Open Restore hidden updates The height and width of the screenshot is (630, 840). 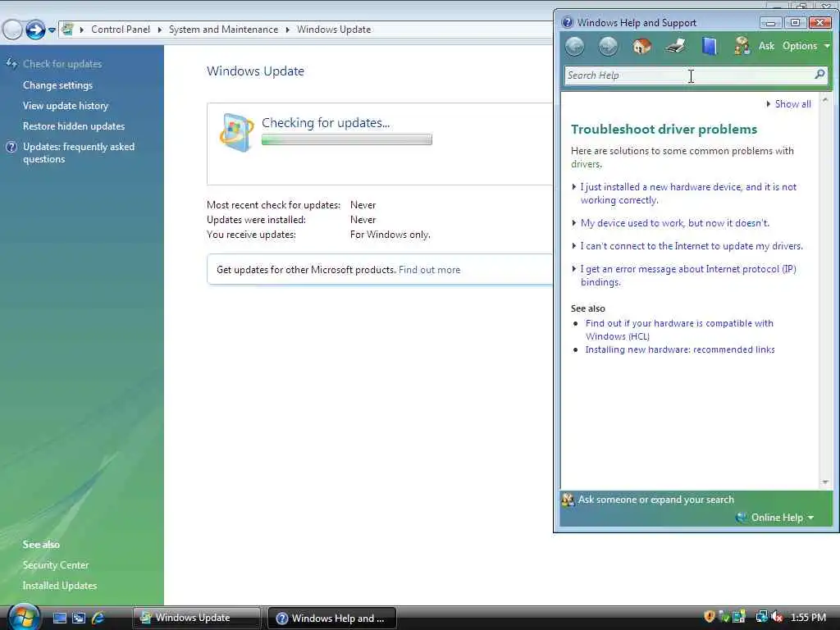tap(73, 126)
